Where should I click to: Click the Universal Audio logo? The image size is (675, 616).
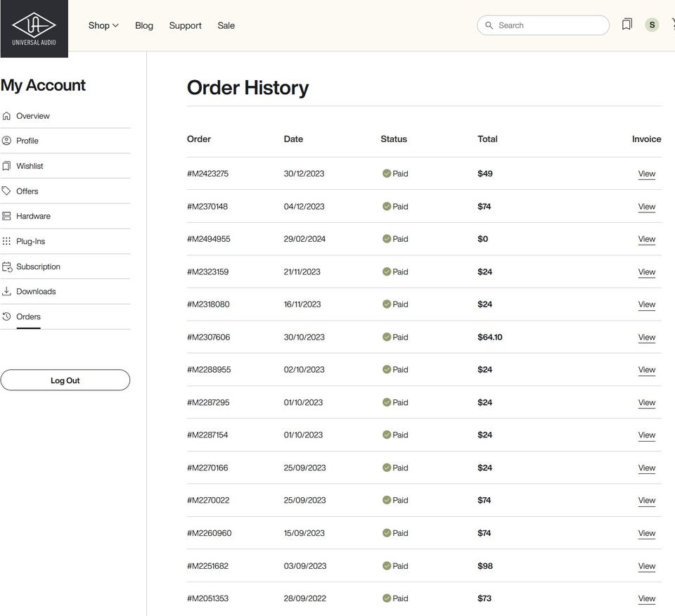[34, 28]
